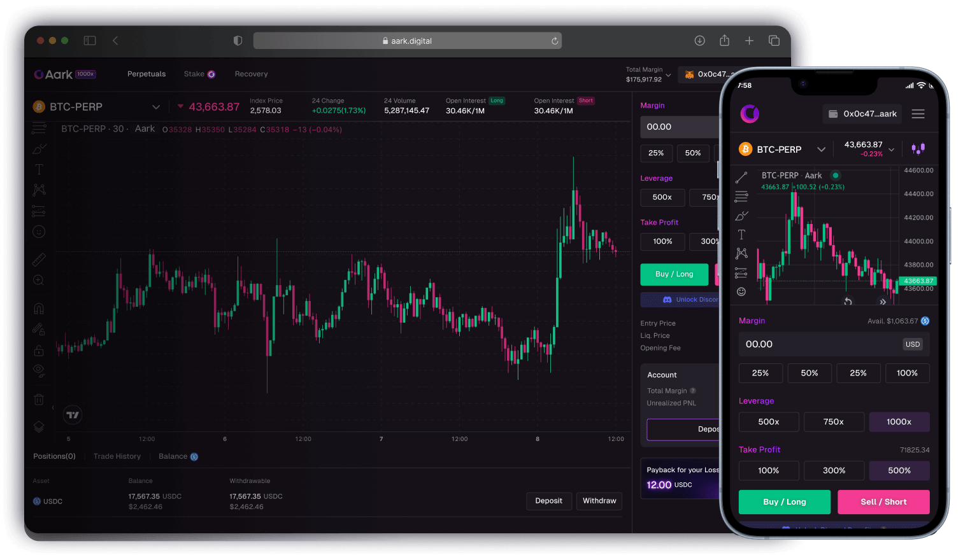Activate zoom-in tool on desktop chart
The height and width of the screenshot is (560, 977).
pyautogui.click(x=39, y=281)
